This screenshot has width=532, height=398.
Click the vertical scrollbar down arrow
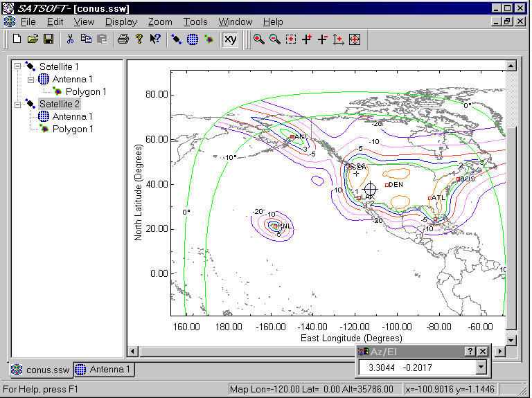(x=511, y=340)
